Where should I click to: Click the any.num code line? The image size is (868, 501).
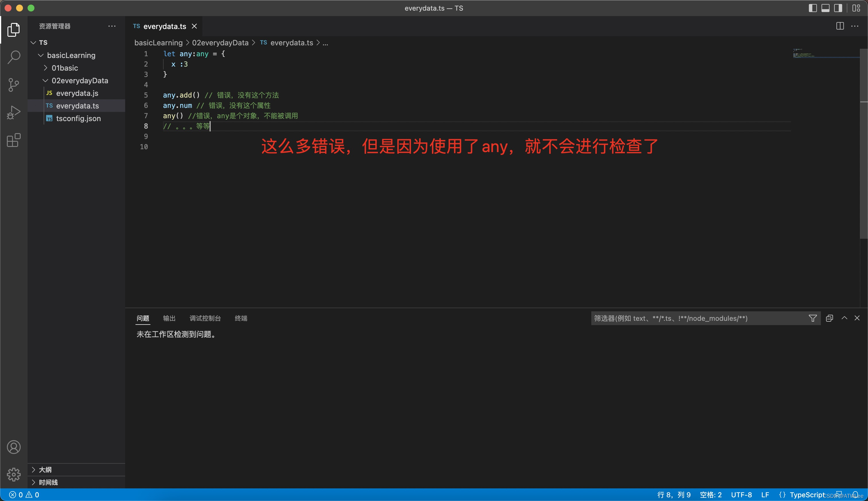click(217, 105)
